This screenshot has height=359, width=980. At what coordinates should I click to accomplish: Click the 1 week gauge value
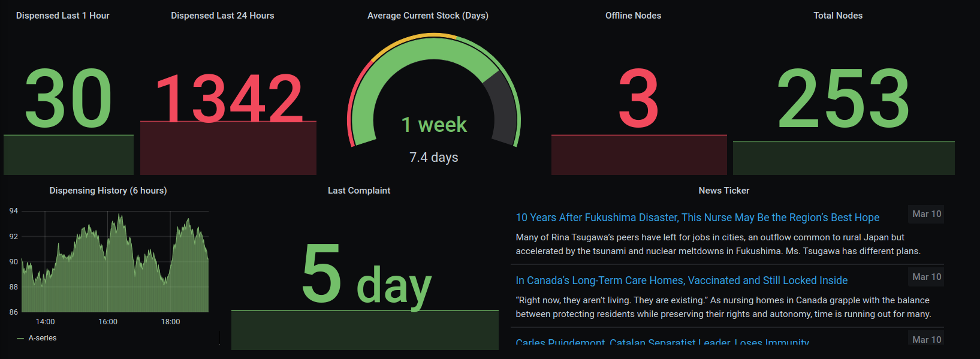pos(434,125)
